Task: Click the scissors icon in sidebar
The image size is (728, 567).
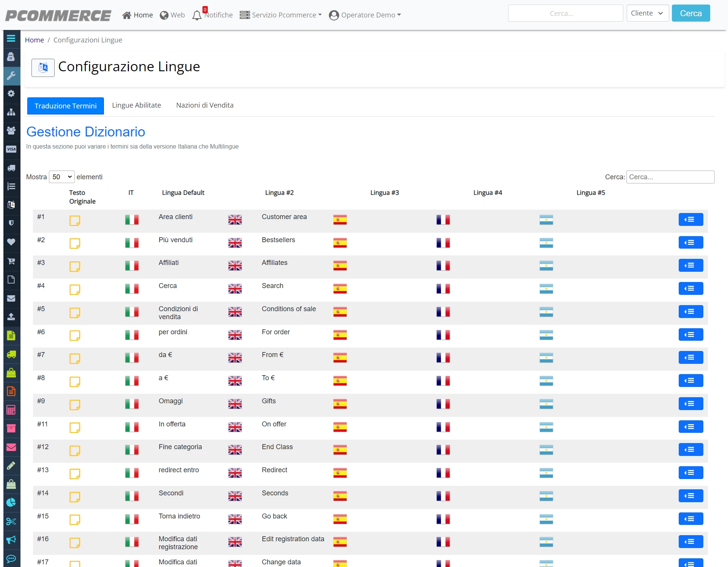Action: point(11,522)
